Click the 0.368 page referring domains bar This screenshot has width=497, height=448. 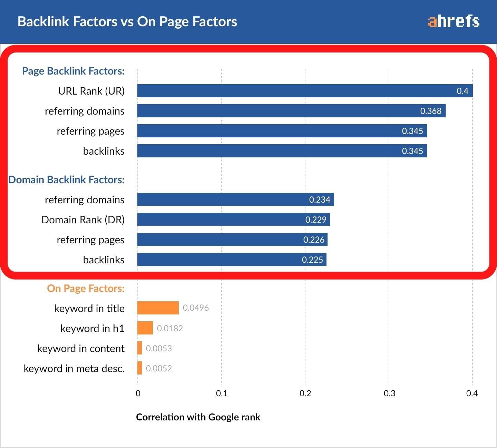click(291, 111)
